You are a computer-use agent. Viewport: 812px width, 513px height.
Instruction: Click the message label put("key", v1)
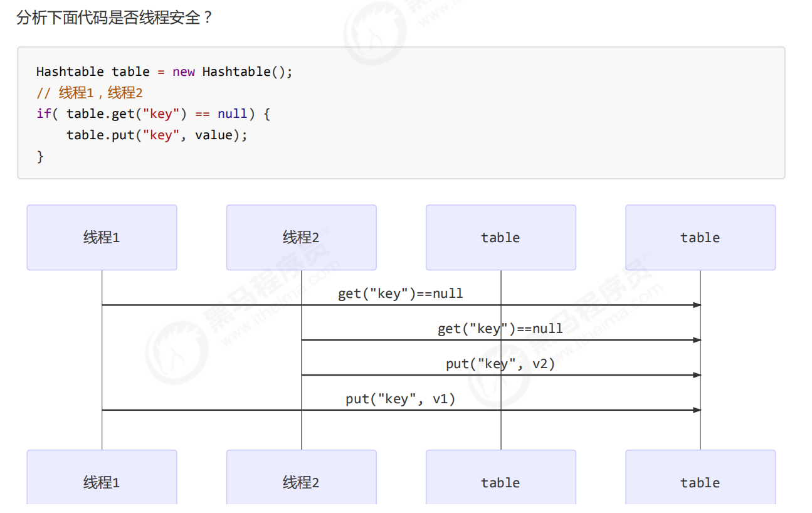click(401, 399)
